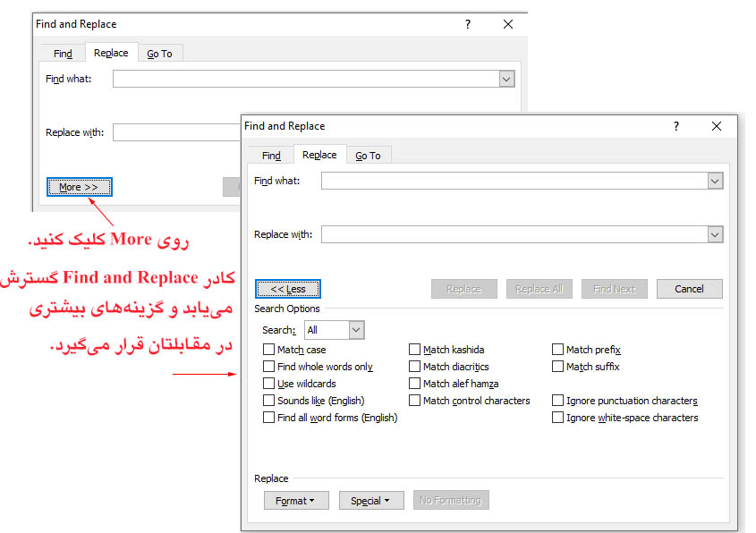
Task: Enable Ignore punctuation characters
Action: point(558,401)
